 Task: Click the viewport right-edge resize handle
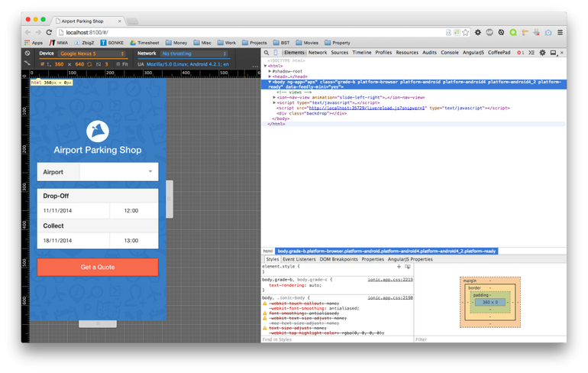(x=170, y=199)
